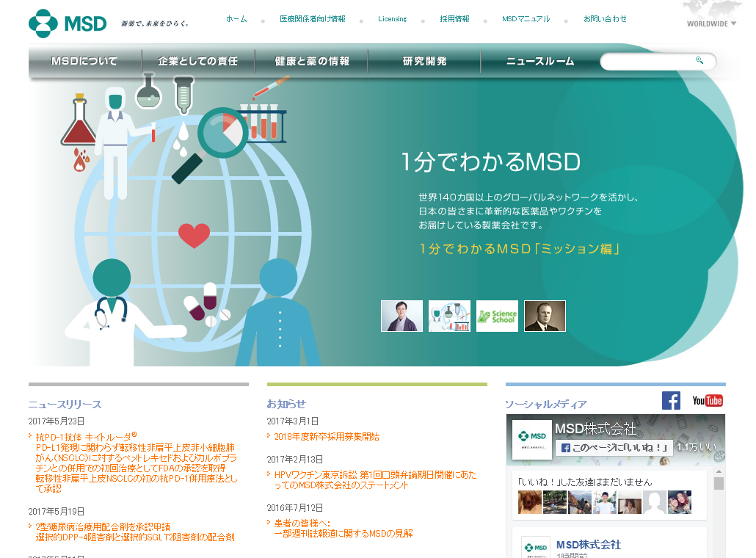
Task: Open お知らせ section heading
Action: coord(286,404)
